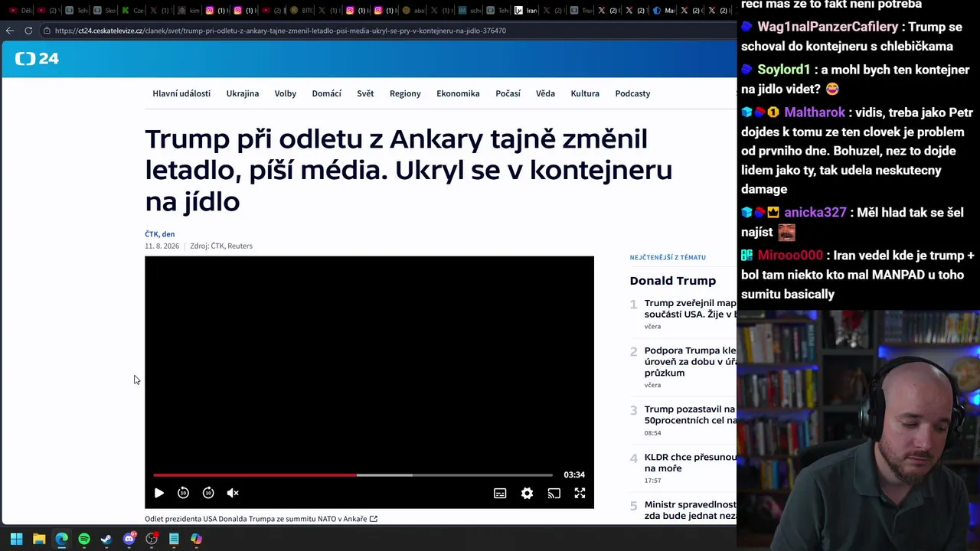Click chat username anicka327
The width and height of the screenshot is (980, 551).
click(x=815, y=213)
